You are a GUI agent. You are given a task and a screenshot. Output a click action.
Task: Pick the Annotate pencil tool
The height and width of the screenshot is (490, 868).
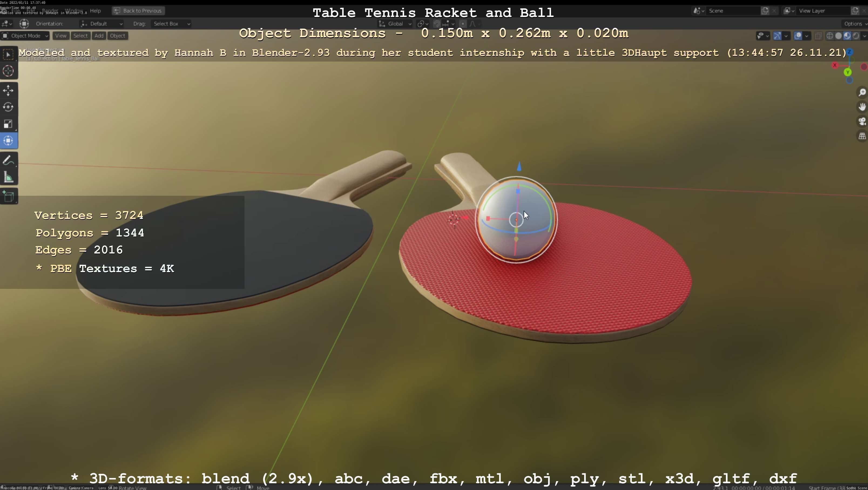pyautogui.click(x=8, y=160)
